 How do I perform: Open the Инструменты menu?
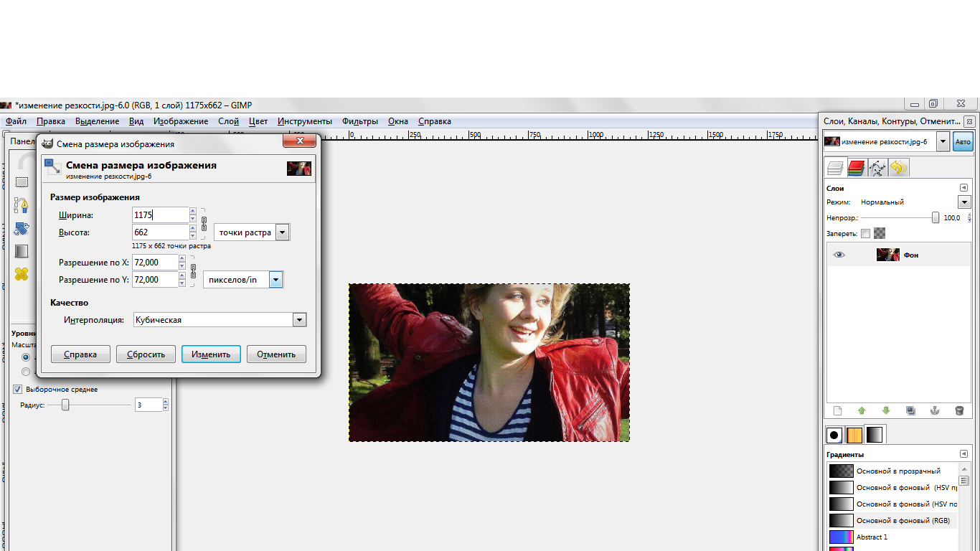coord(305,121)
